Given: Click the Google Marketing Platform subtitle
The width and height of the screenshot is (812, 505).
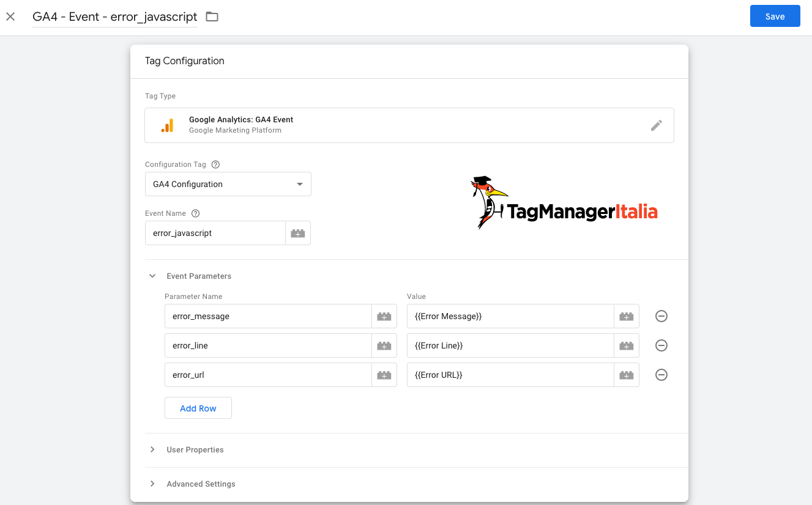Looking at the screenshot, I should tap(235, 130).
